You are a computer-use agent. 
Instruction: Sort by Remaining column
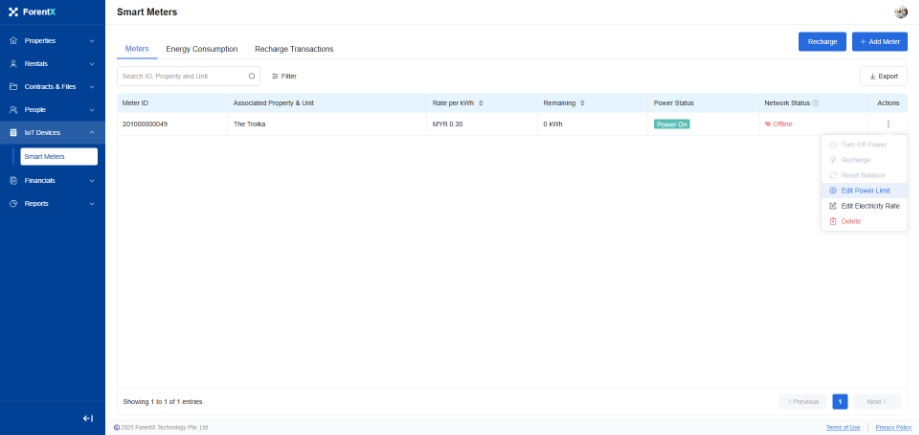click(582, 103)
